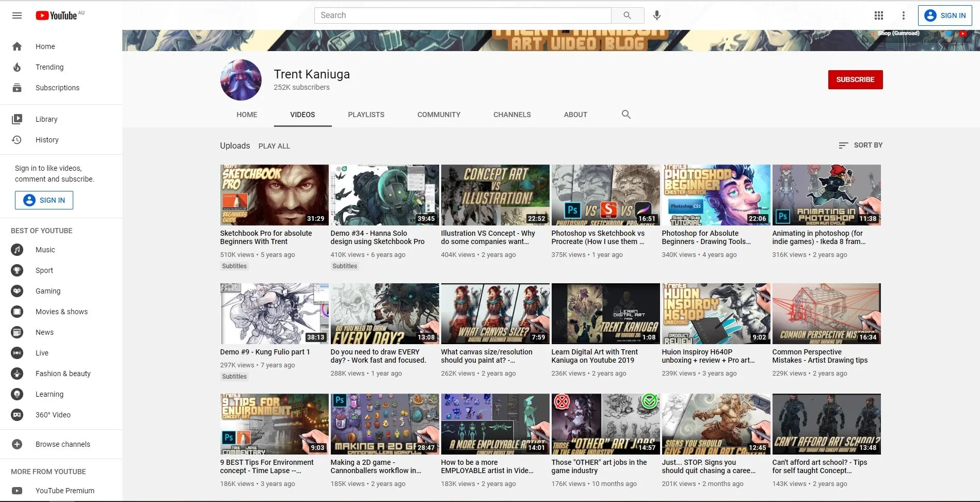
Task: Open the Playlists tab
Action: 366,115
